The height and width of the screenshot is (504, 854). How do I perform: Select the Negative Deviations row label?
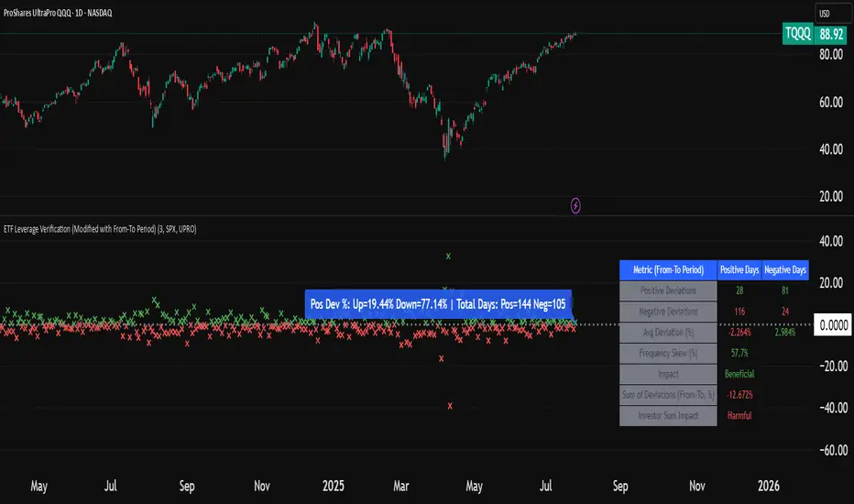[x=668, y=312]
